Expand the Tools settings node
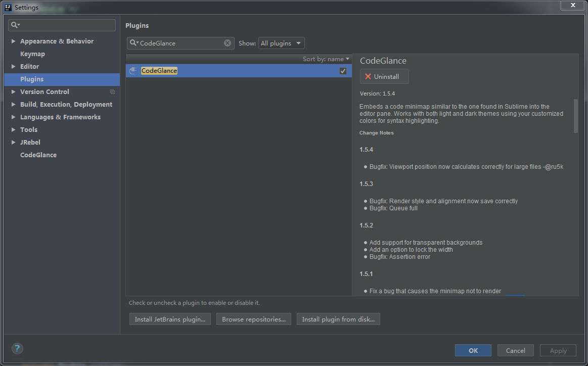The width and height of the screenshot is (588, 366). click(14, 129)
